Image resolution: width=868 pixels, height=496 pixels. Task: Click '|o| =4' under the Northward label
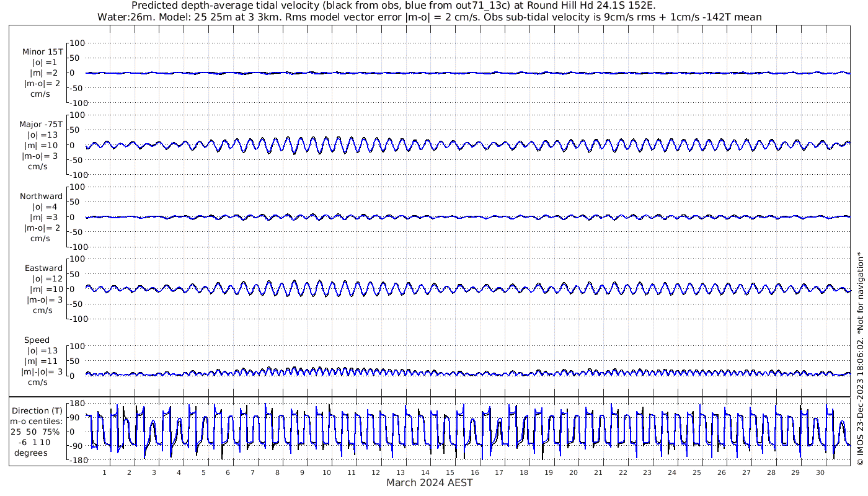click(x=45, y=207)
